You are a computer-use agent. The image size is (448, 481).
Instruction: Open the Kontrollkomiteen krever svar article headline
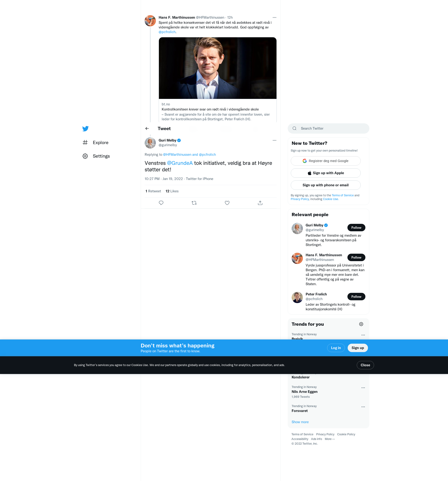pyautogui.click(x=210, y=109)
